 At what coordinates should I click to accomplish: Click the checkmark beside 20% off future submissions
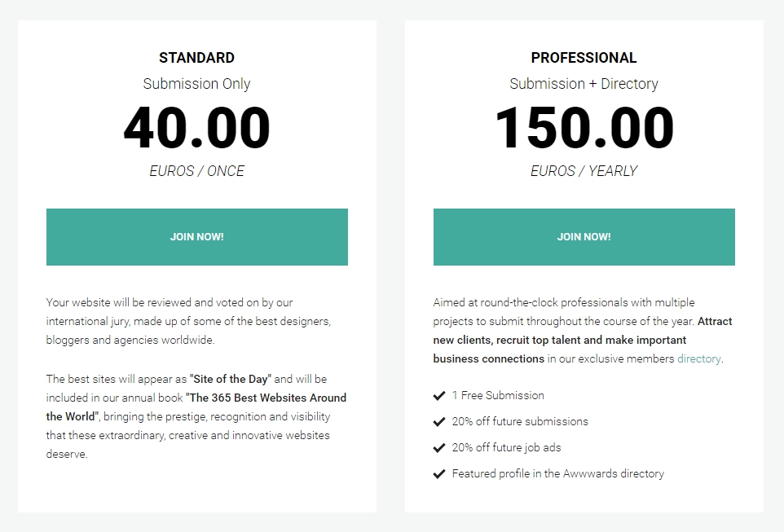coord(439,422)
